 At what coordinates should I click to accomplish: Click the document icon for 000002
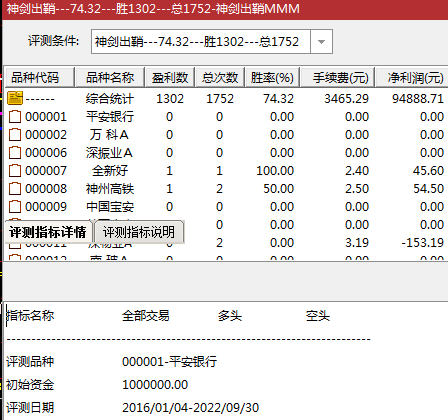15,135
